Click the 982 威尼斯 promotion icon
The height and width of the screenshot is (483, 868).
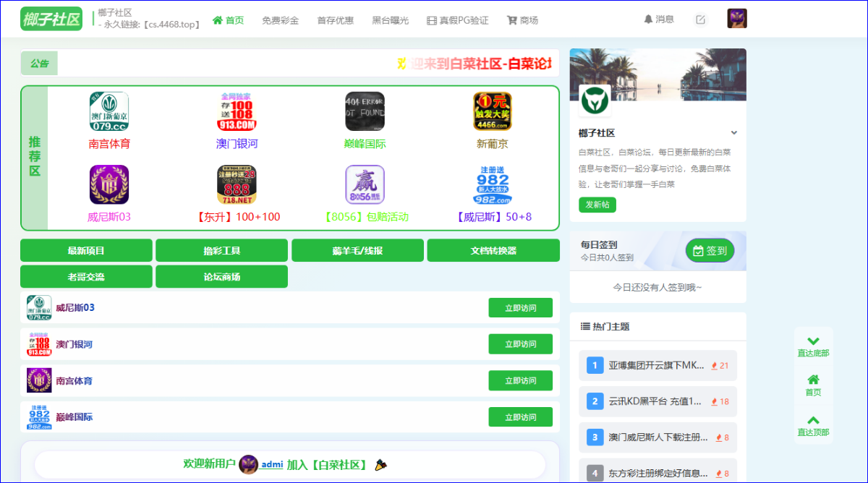tap(493, 184)
